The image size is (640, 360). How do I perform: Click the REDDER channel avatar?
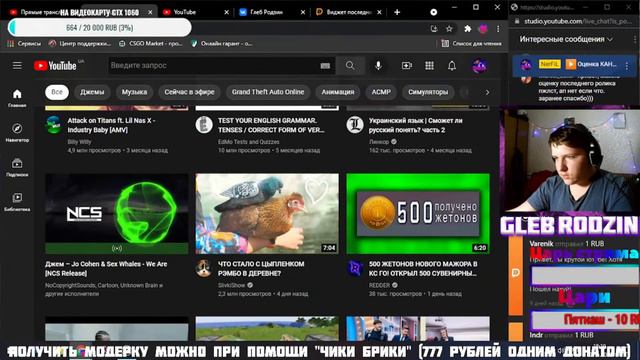coord(355,268)
